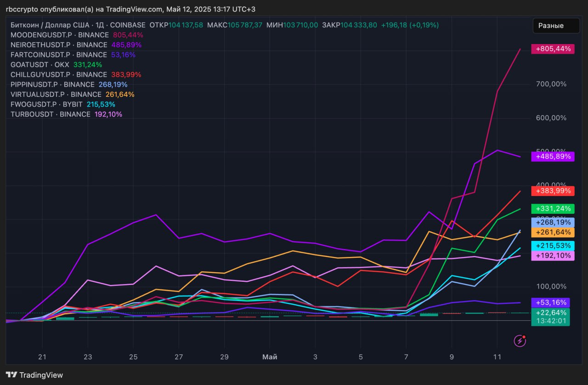Viewport: 588px width, 385px height.
Task: Click the МАКС value 105 787,37
Action: pos(245,25)
